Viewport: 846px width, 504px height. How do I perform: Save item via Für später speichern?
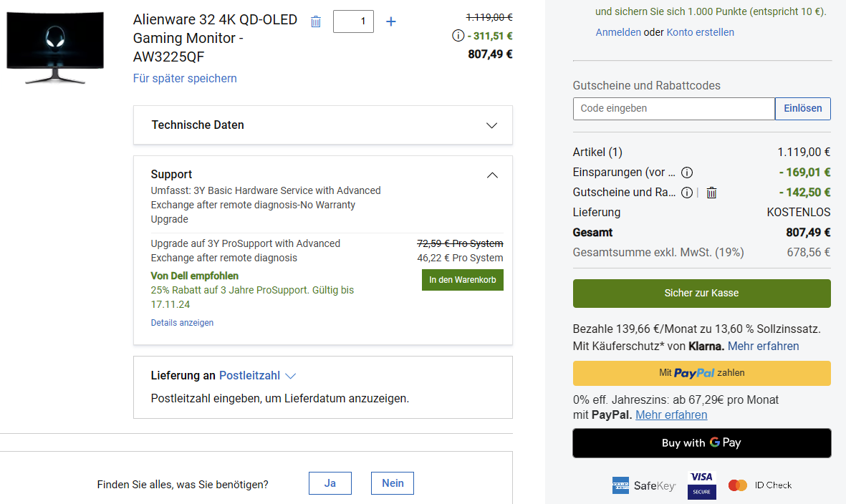click(185, 78)
